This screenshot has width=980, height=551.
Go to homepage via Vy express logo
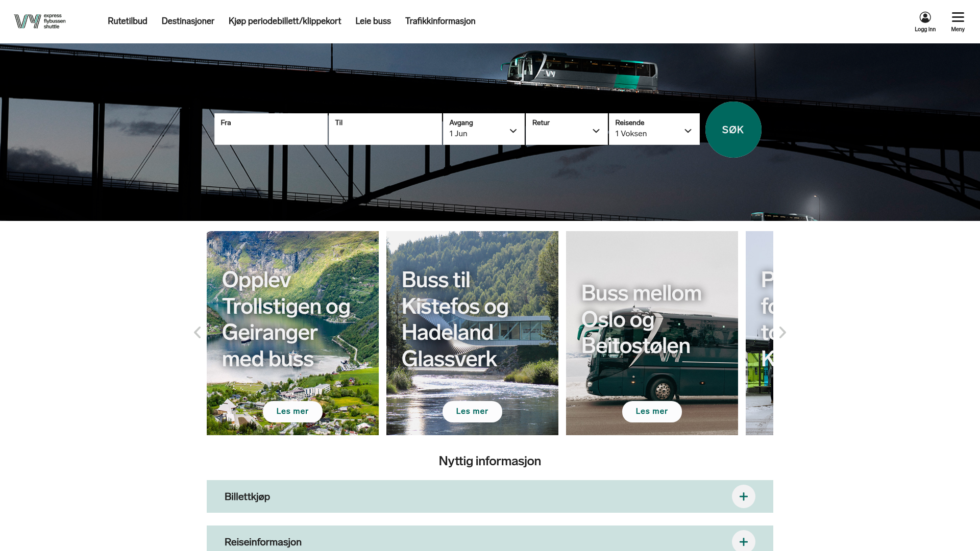(x=40, y=21)
